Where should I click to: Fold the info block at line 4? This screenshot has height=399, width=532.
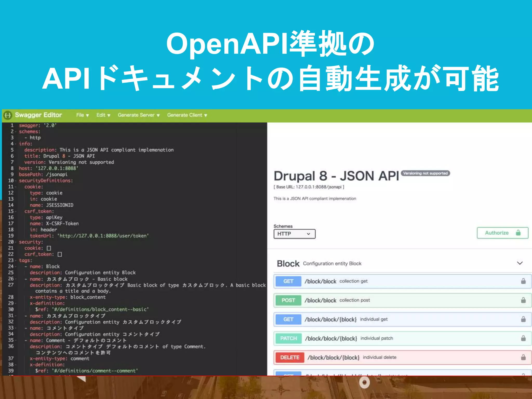coord(16,144)
